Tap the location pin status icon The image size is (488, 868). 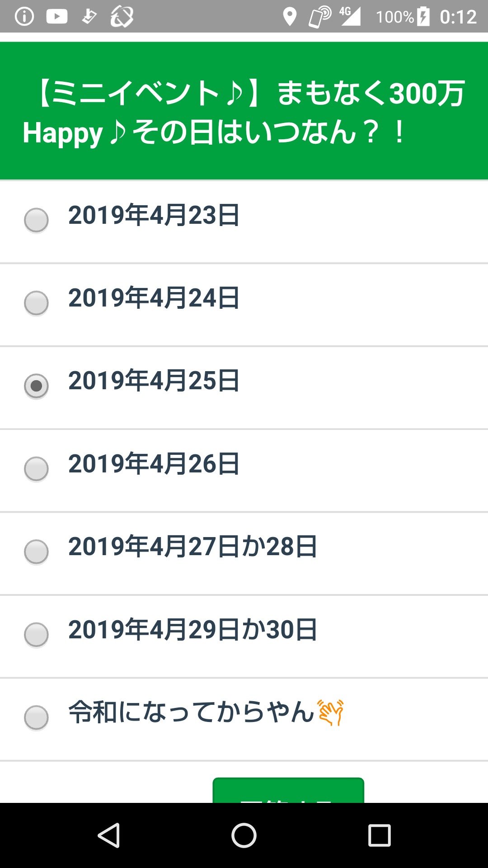[x=289, y=17]
